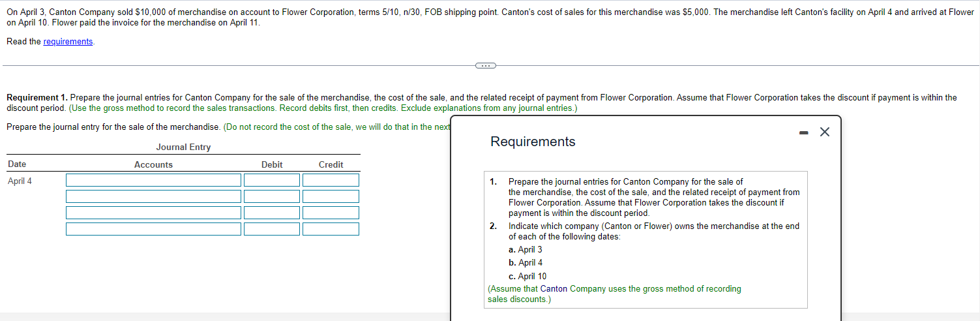
Task: Click second row Debit field
Action: point(272,196)
